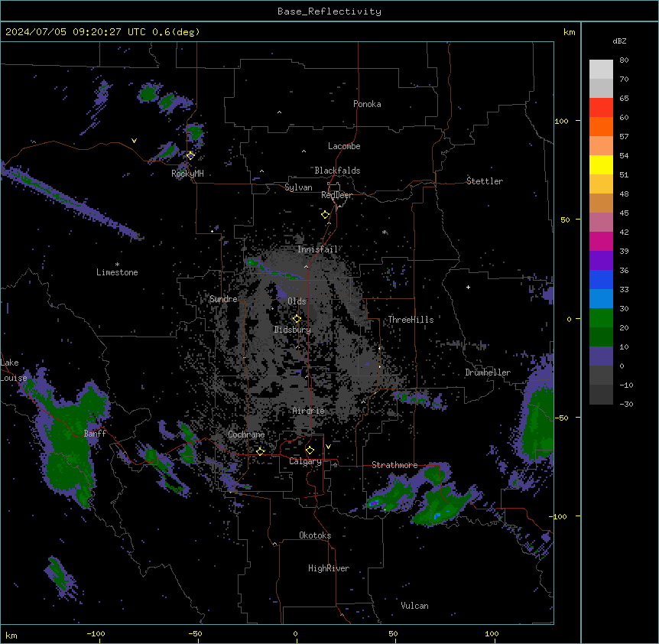Screen dimensions: 659x644
Task: Pick the pink-mauve 45-42 dBZ swatch
Action: click(x=601, y=222)
